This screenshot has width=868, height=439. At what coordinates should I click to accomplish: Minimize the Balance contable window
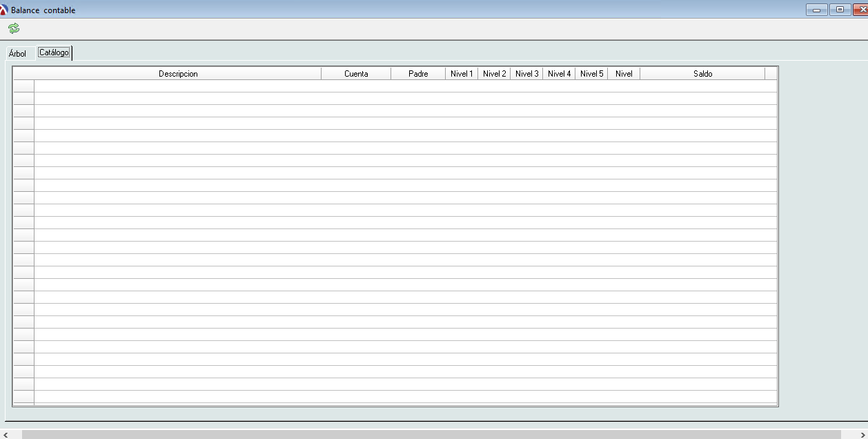[816, 10]
